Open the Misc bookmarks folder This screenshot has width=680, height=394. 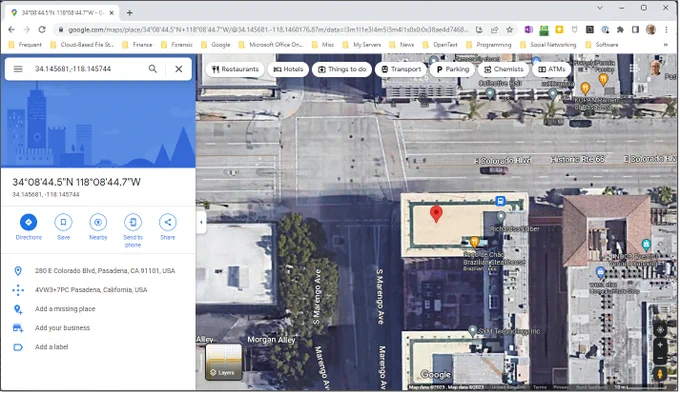[323, 45]
